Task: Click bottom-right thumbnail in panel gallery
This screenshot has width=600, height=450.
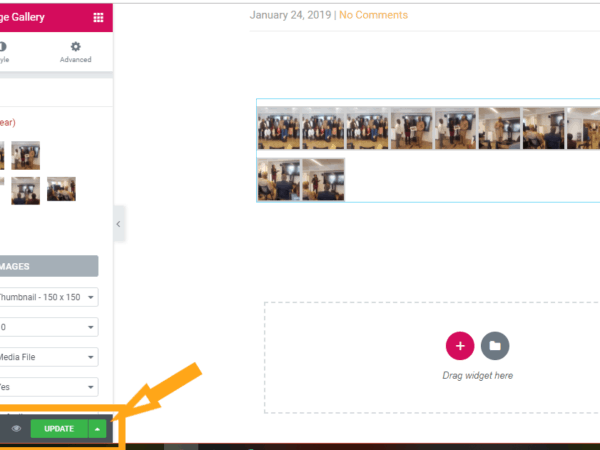Action: 61,189
